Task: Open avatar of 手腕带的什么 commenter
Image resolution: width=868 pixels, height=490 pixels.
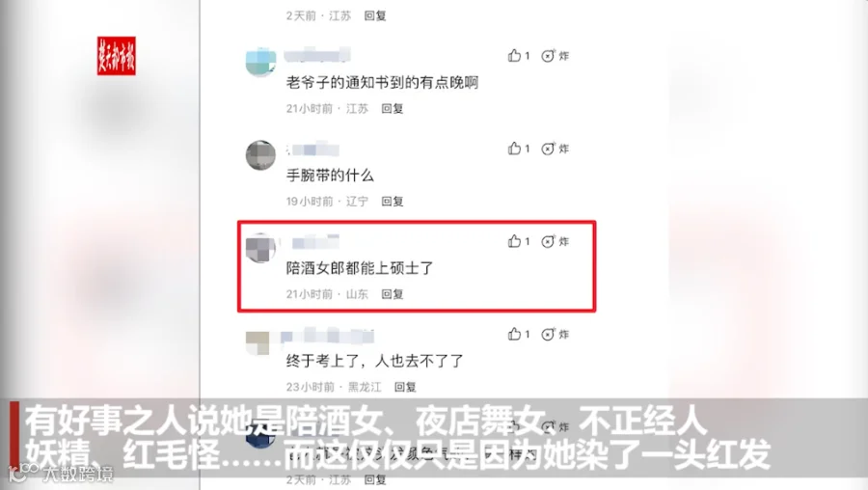Action: click(260, 155)
